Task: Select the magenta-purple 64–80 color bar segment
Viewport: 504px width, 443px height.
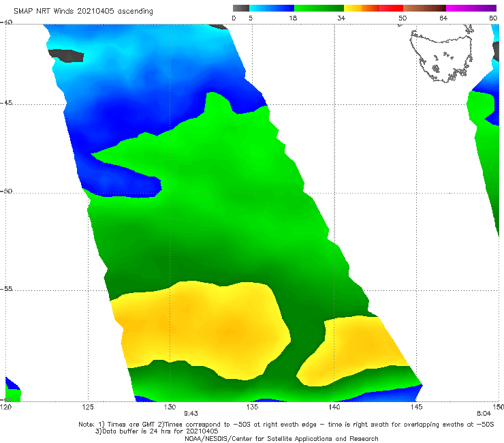Action: 471,8
